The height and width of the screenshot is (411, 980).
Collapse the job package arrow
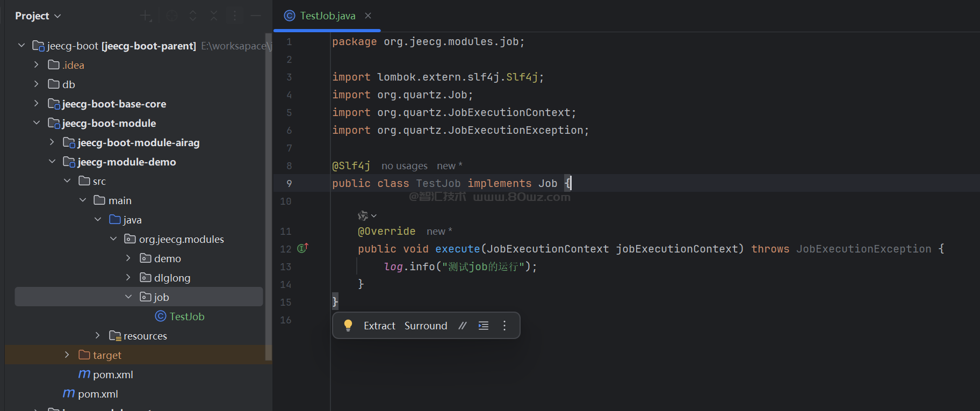pos(128,297)
